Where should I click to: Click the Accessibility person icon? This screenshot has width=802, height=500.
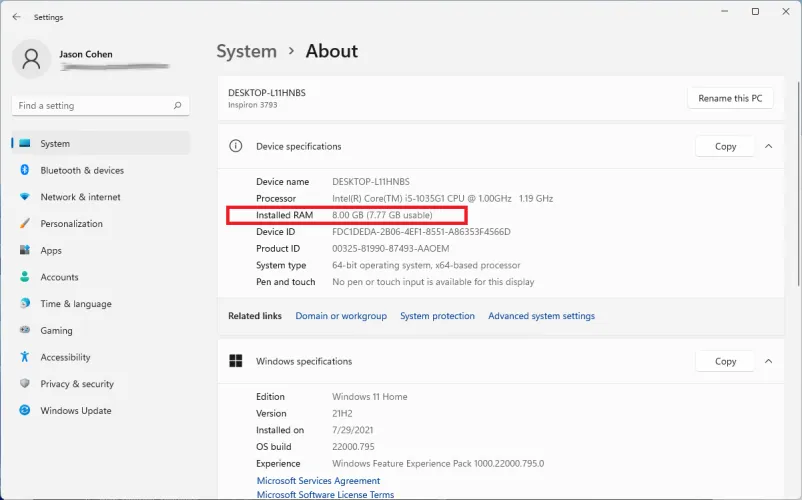tap(25, 357)
